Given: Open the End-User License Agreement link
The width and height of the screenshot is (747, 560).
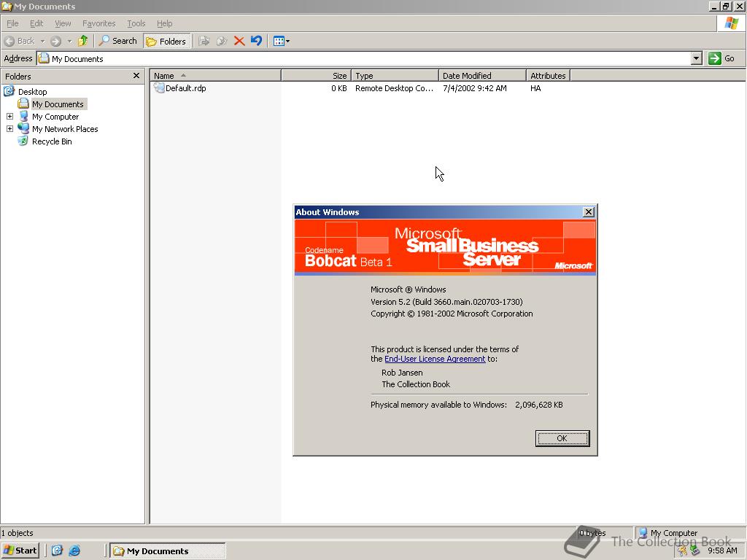Looking at the screenshot, I should 435,359.
